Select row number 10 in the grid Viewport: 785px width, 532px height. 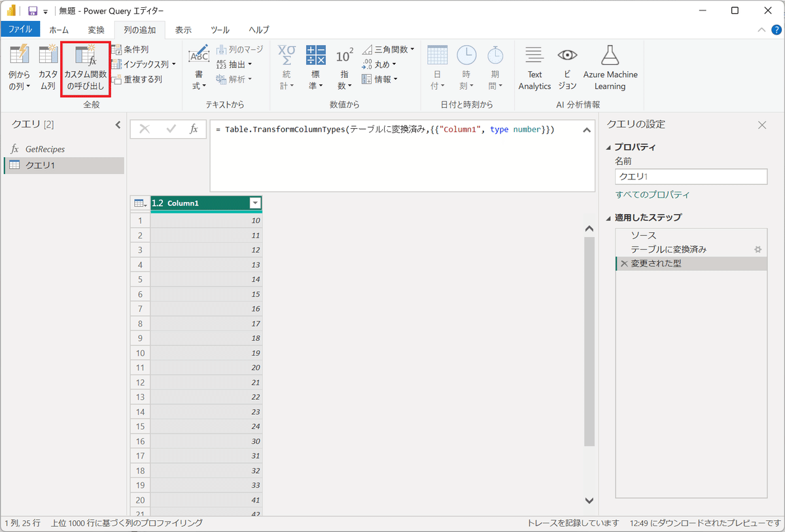tap(140, 353)
